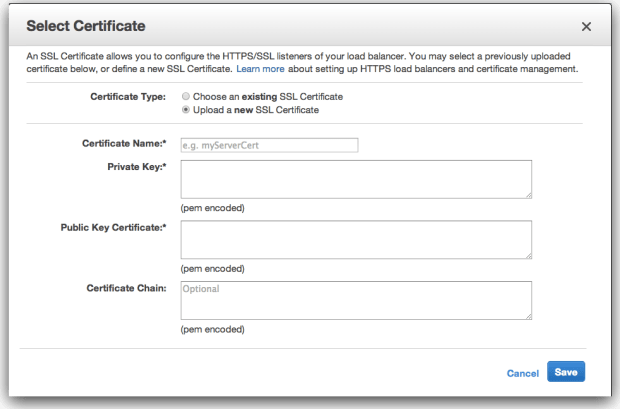Click the Public Key Certificate label

pos(113,227)
